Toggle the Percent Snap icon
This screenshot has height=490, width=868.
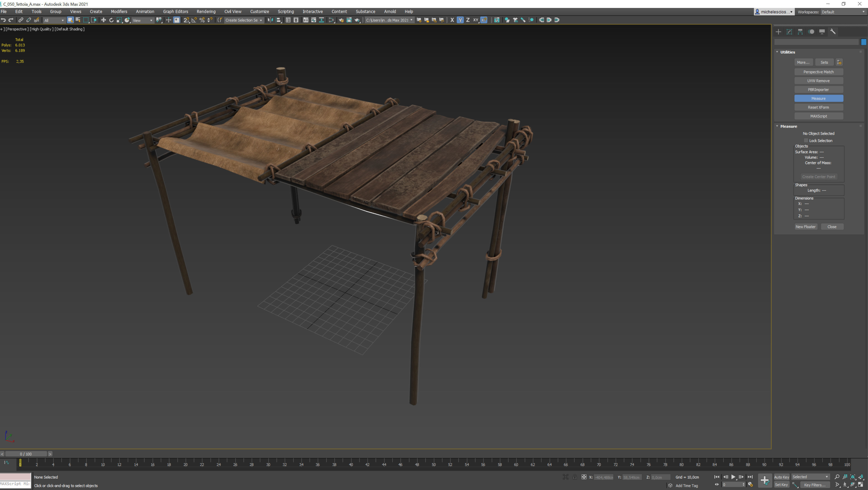pos(202,20)
